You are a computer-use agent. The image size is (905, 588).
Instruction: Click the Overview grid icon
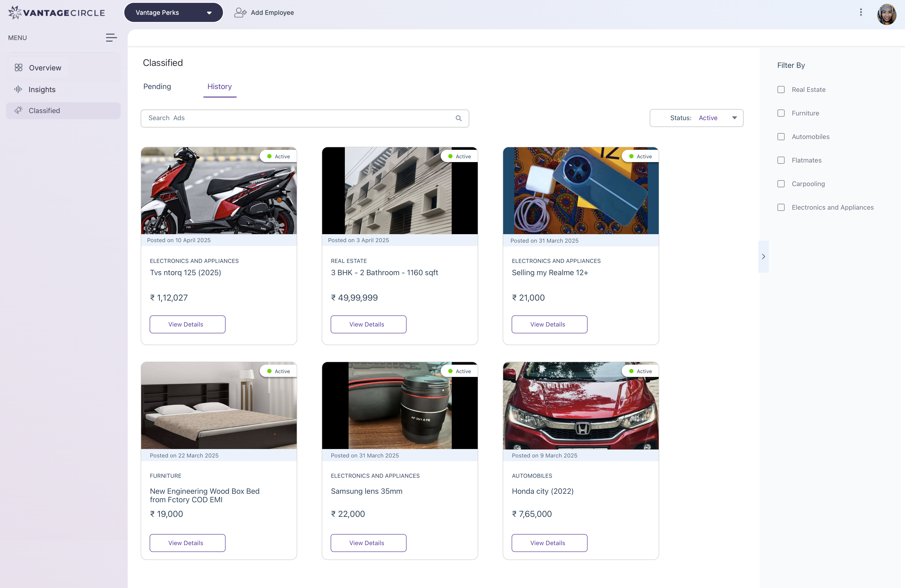(x=18, y=68)
